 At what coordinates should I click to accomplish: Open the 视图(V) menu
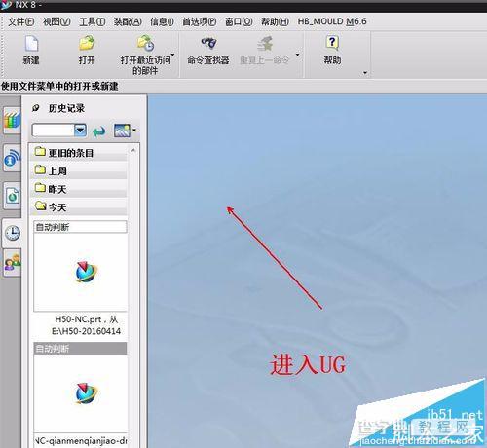click(x=56, y=21)
